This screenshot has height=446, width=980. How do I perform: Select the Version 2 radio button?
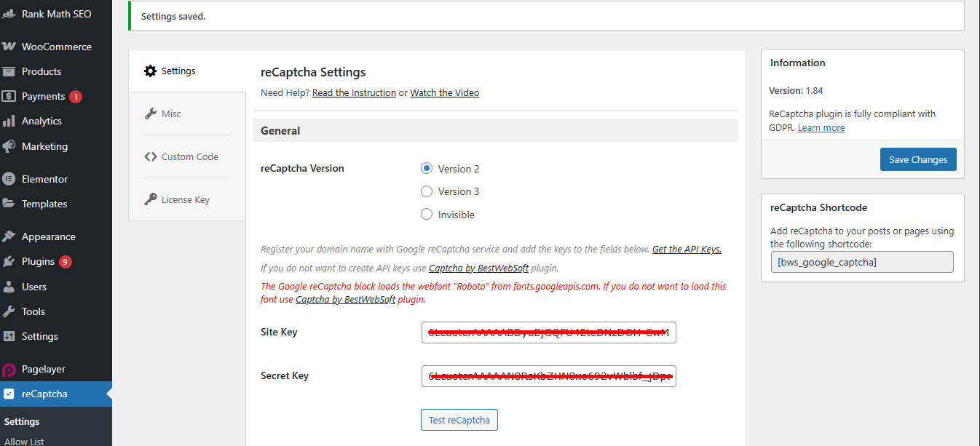(x=427, y=169)
